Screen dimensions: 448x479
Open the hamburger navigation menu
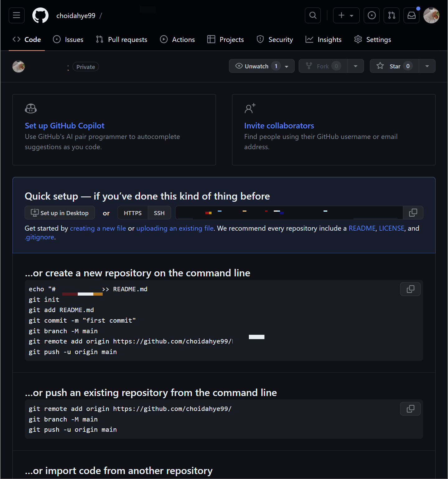point(16,15)
